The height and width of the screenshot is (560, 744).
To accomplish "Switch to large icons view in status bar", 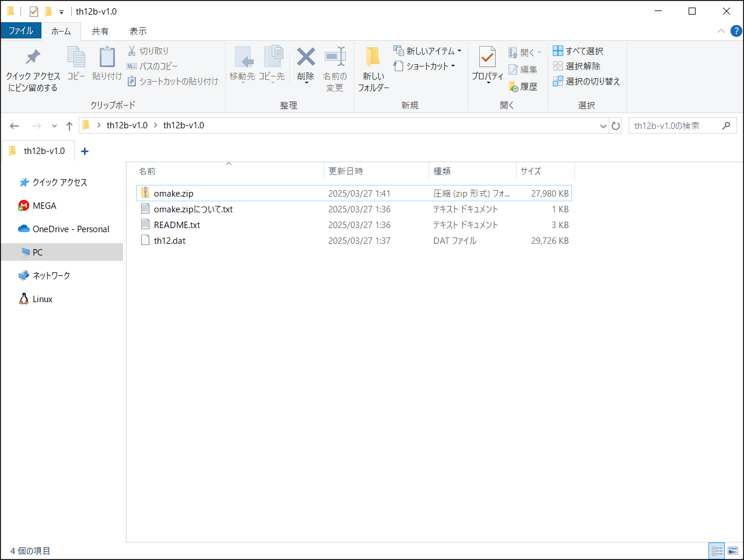I will click(x=733, y=551).
